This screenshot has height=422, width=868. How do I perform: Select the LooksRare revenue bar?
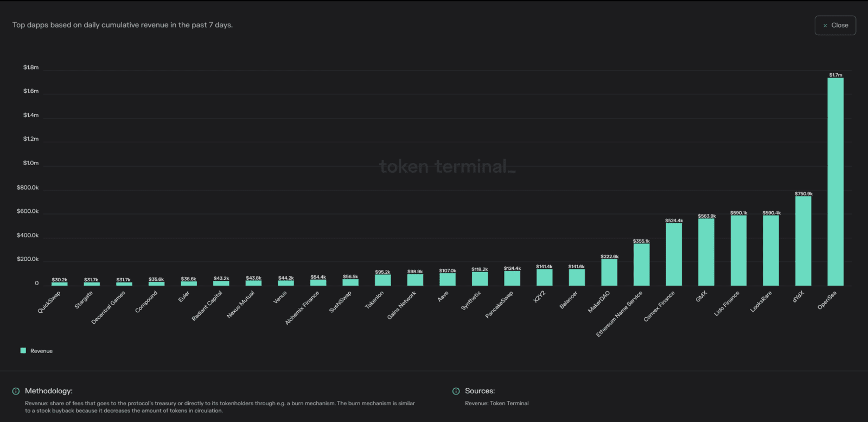click(771, 250)
